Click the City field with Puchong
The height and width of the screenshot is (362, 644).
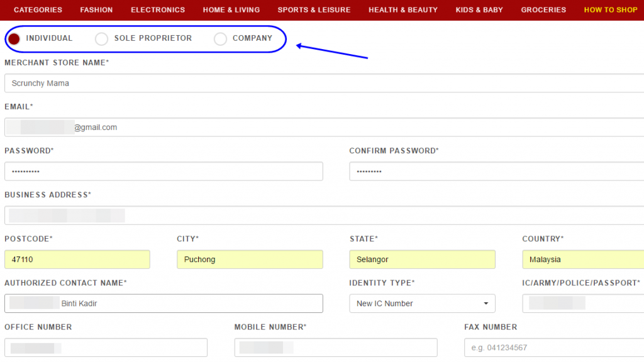250,260
